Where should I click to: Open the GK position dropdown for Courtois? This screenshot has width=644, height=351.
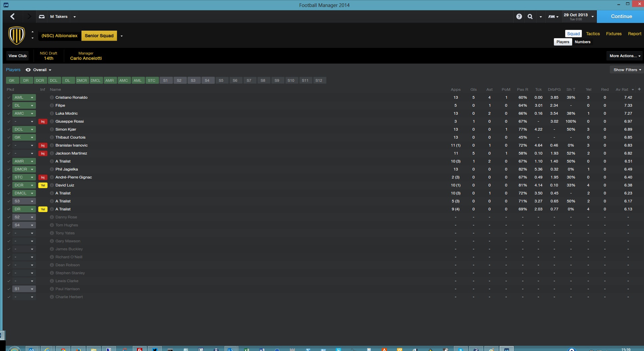pyautogui.click(x=24, y=137)
